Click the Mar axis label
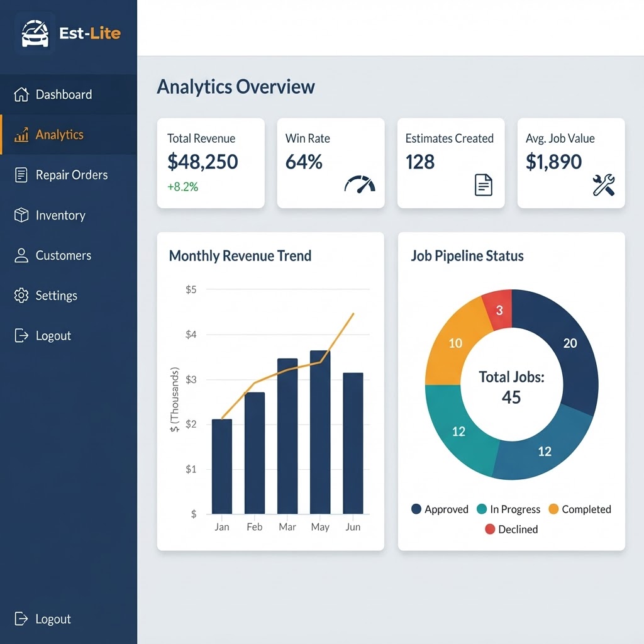 pyautogui.click(x=287, y=526)
